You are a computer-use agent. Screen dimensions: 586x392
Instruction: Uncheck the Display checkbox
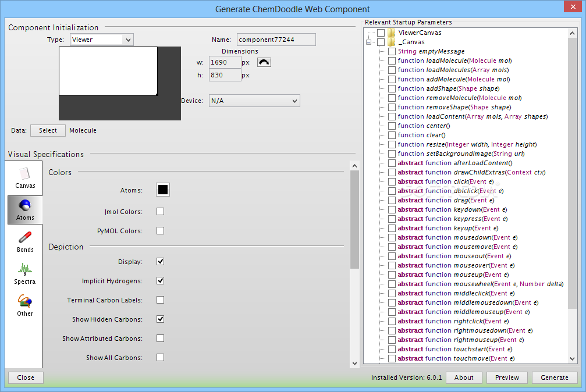[x=161, y=262]
